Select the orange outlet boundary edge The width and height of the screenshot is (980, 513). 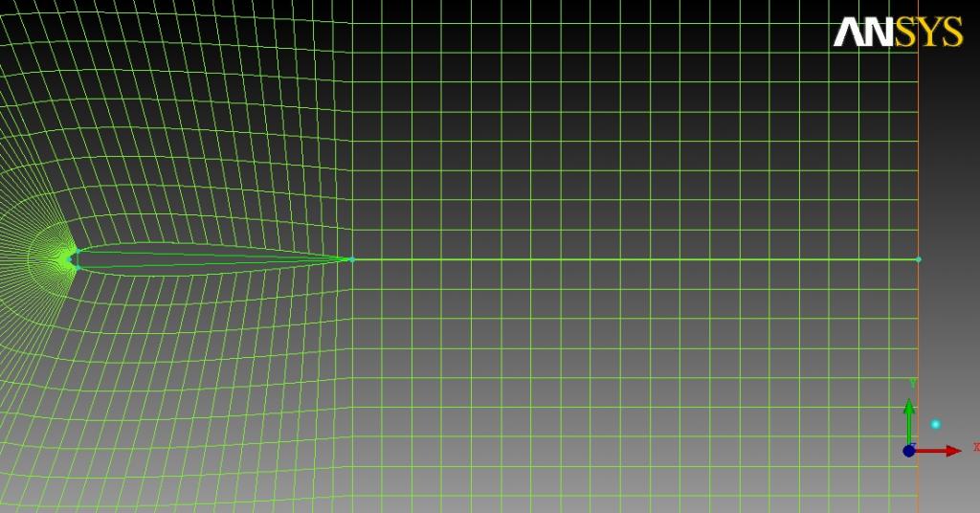pos(918,256)
